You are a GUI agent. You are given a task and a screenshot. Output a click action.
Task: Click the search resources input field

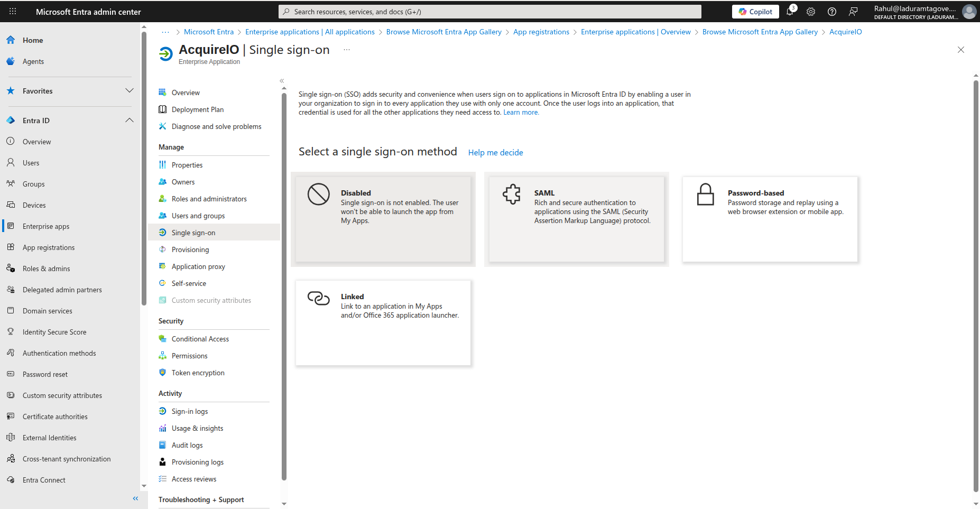click(x=489, y=12)
